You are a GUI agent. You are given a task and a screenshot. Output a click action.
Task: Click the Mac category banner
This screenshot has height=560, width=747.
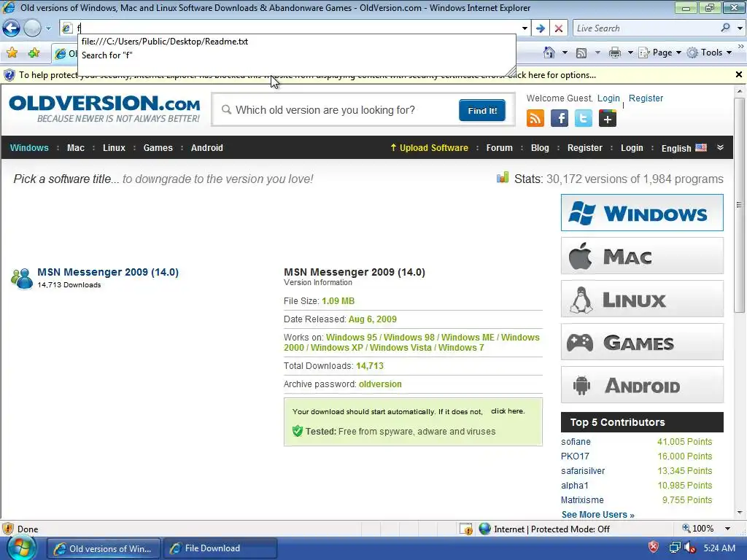(x=642, y=256)
